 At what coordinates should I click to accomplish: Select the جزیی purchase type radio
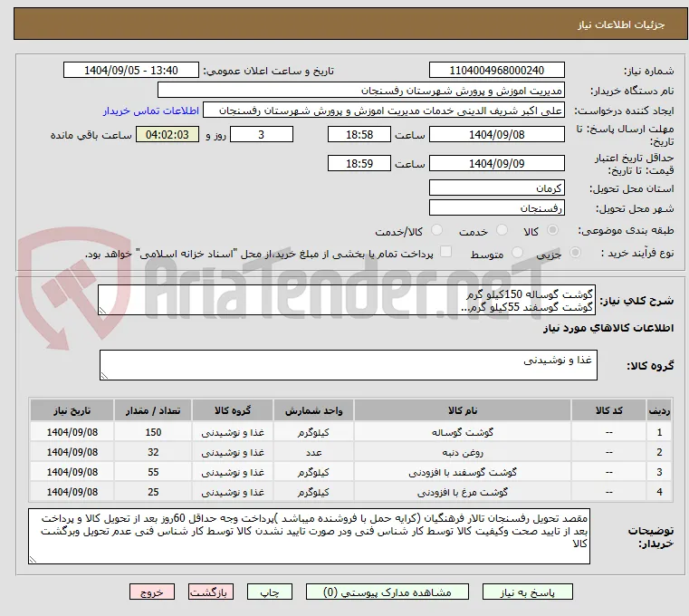575,253
